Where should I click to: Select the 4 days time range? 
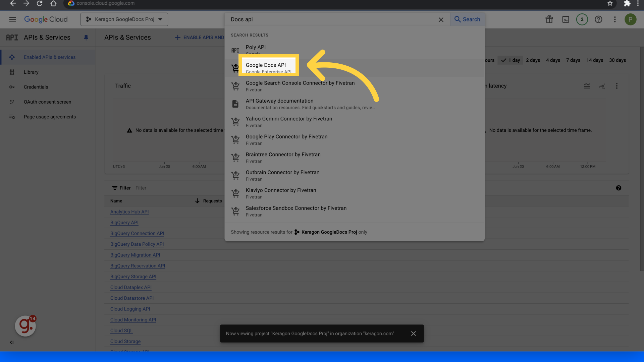[553, 60]
